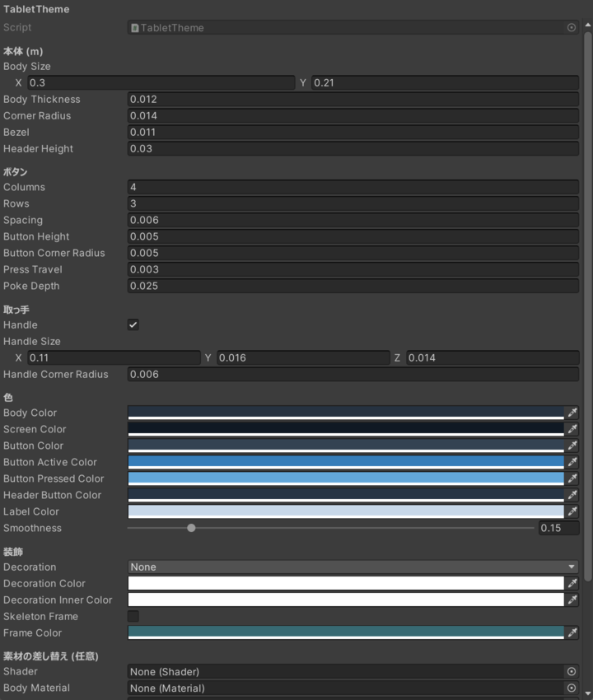The width and height of the screenshot is (593, 700).
Task: Click the scrollbar up arrow
Action: (x=588, y=25)
